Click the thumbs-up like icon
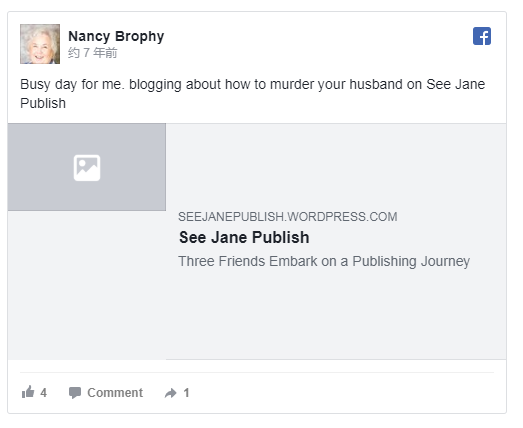Viewport: 523px width, 428px height. pos(28,392)
